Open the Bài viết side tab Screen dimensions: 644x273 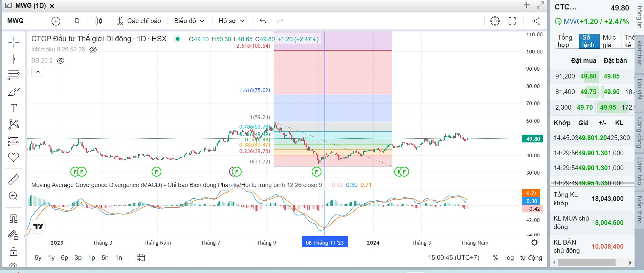(639, 89)
